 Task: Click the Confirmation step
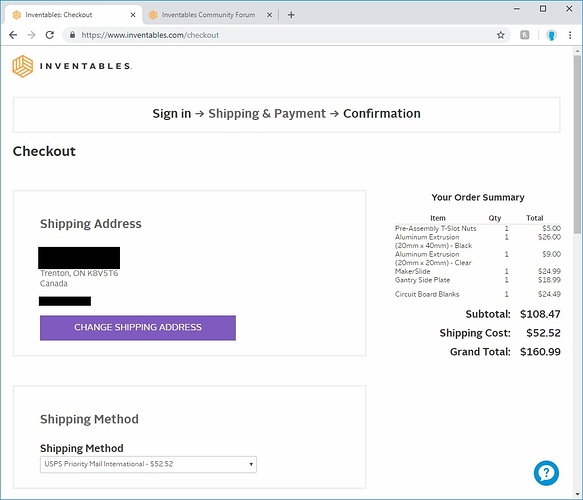381,113
